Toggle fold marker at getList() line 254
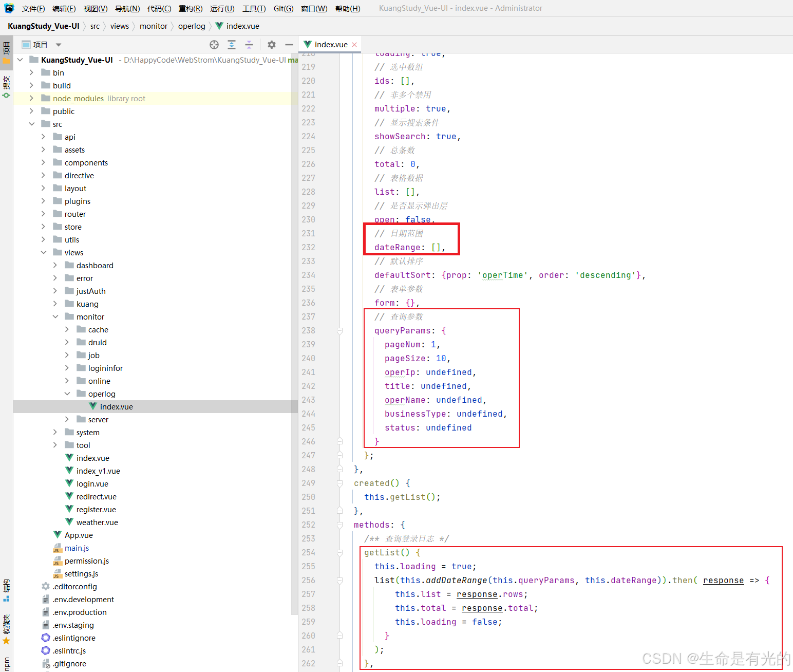The width and height of the screenshot is (793, 672). click(339, 553)
